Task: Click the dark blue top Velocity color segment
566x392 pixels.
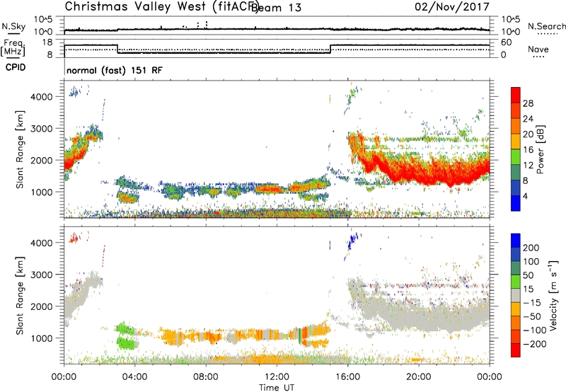Action: tap(516, 241)
